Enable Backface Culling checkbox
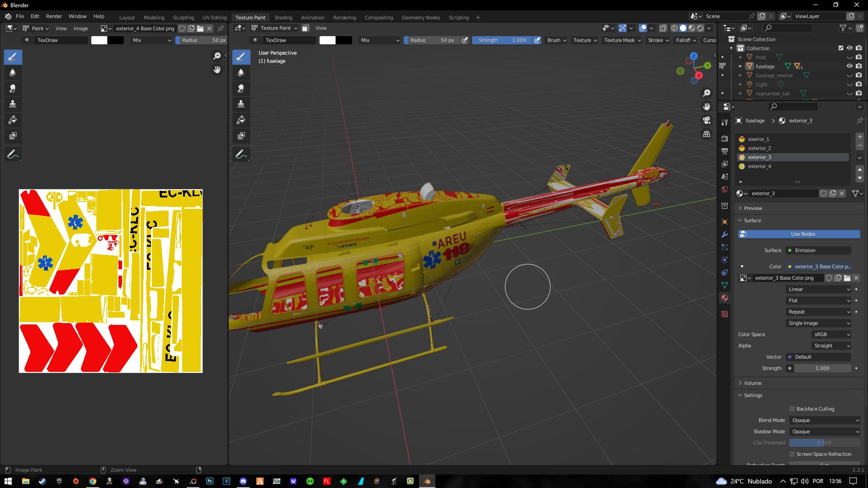The width and height of the screenshot is (868, 488). coord(792,409)
